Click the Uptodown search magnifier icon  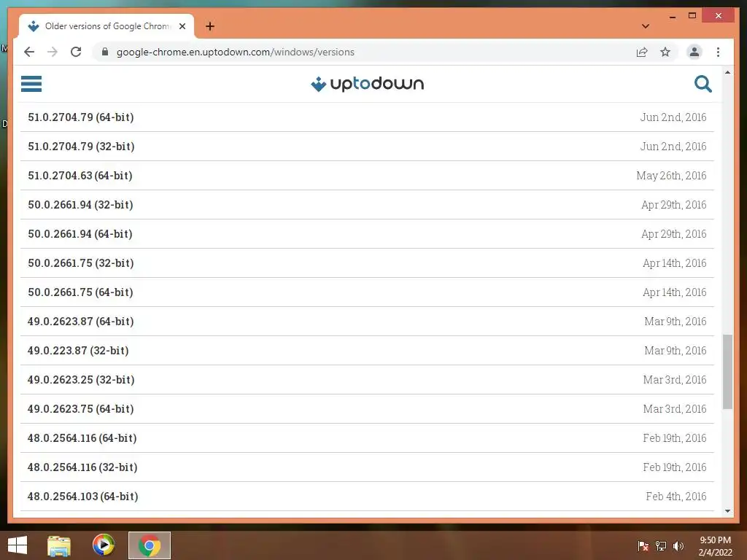[703, 84]
